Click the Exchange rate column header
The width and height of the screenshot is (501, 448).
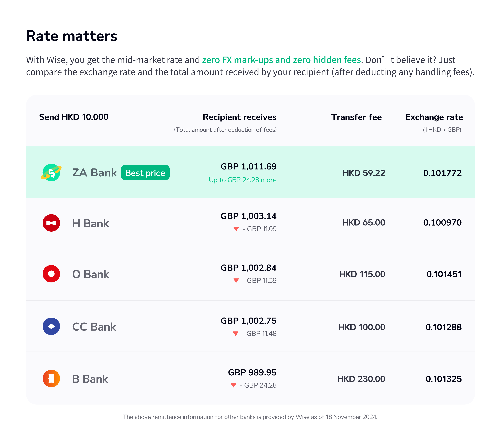434,117
